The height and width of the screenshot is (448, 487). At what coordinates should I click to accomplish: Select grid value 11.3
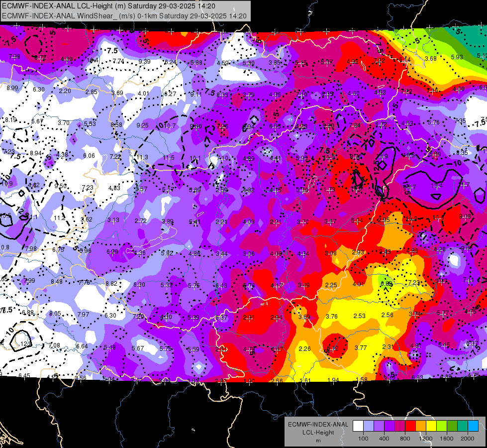pos(142,157)
